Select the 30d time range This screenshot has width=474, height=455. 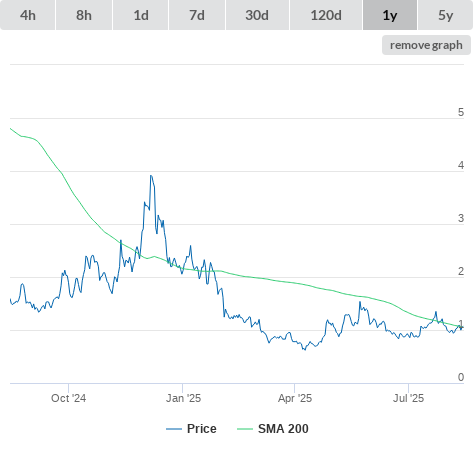click(257, 15)
